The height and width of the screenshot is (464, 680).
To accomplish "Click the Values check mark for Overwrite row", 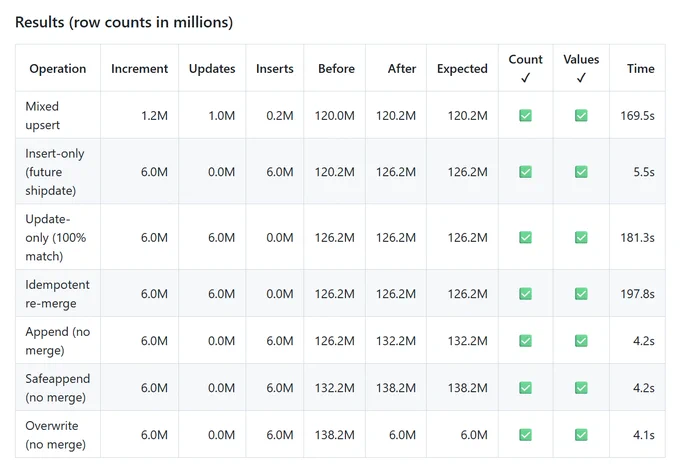I will click(x=581, y=435).
